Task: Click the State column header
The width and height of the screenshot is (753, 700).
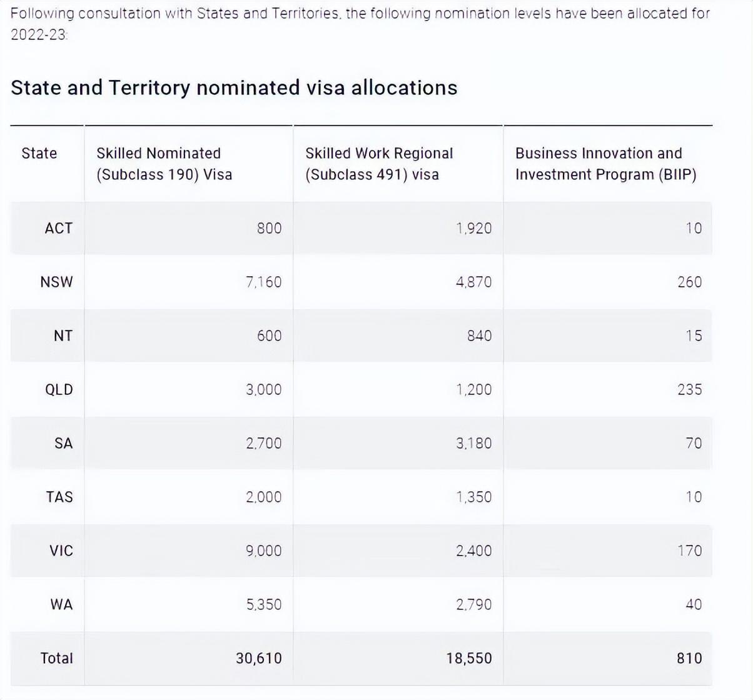Action: pyautogui.click(x=39, y=153)
